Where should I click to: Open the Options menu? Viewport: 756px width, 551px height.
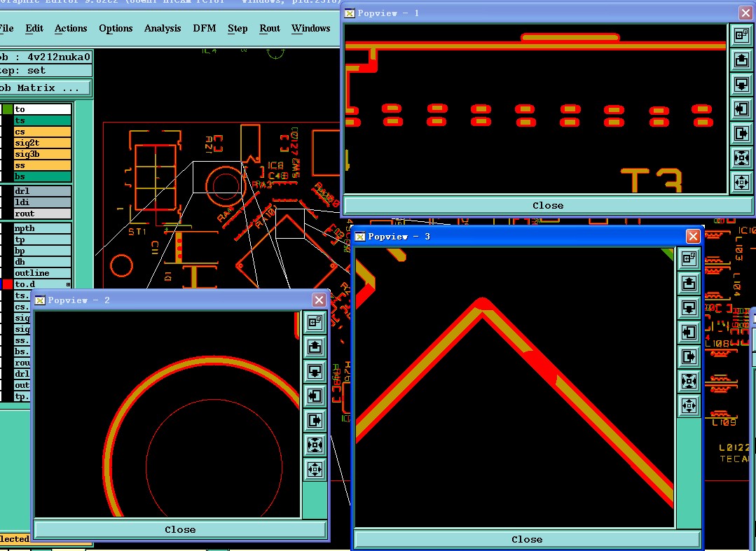pos(116,29)
